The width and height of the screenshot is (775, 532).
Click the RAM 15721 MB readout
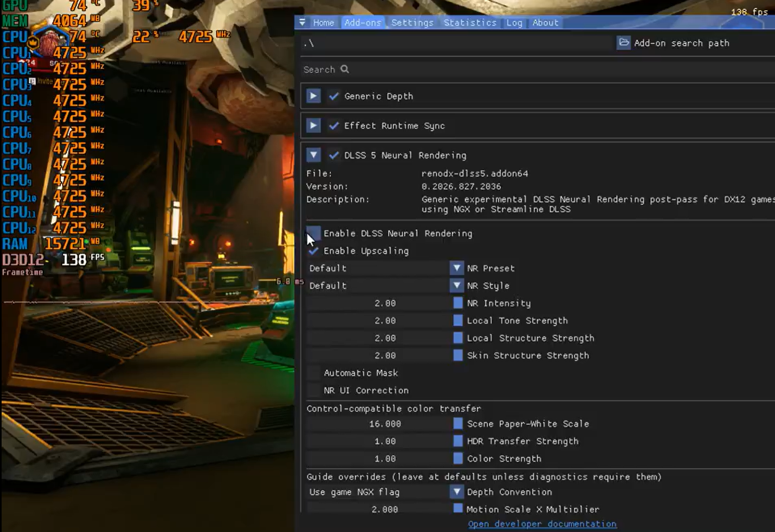click(51, 243)
